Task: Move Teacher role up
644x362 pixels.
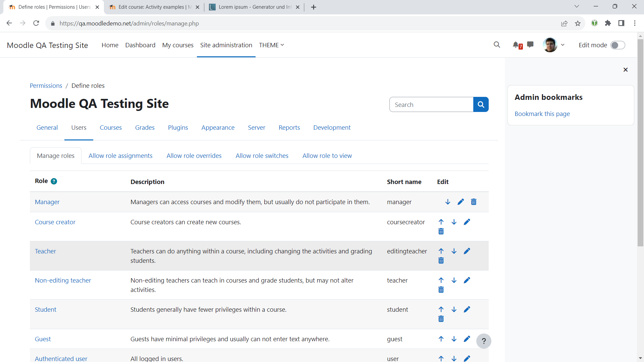Action: point(441,251)
